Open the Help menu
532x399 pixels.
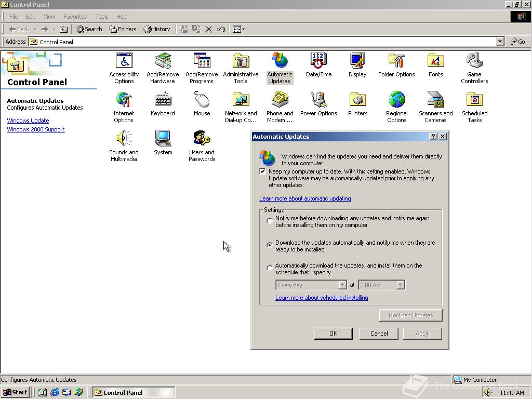point(122,17)
